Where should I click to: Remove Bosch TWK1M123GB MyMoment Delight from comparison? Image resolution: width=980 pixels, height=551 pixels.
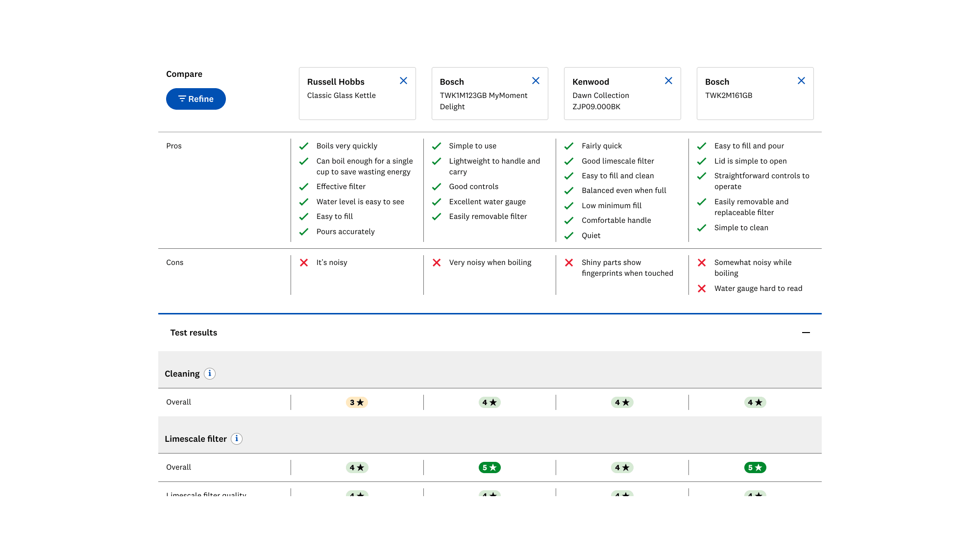(x=536, y=81)
